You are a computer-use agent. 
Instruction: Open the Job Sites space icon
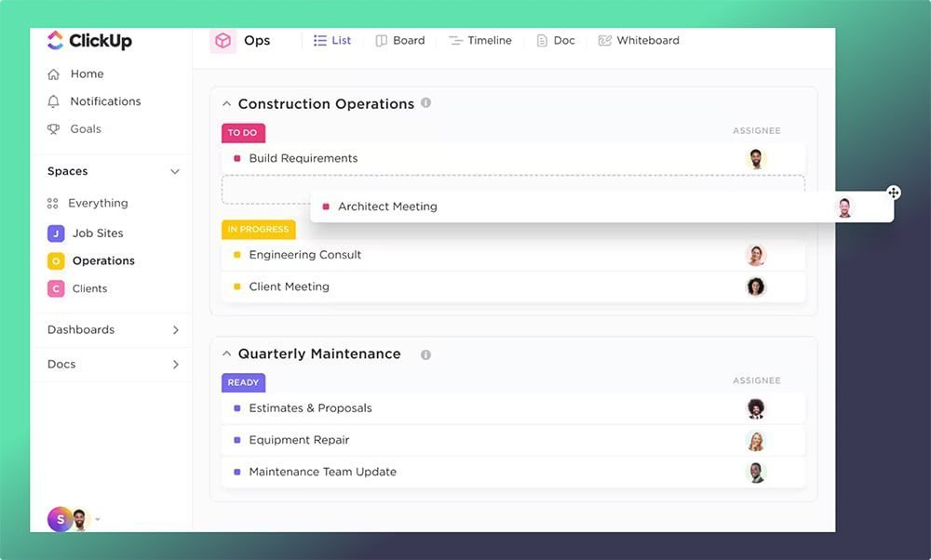point(55,233)
